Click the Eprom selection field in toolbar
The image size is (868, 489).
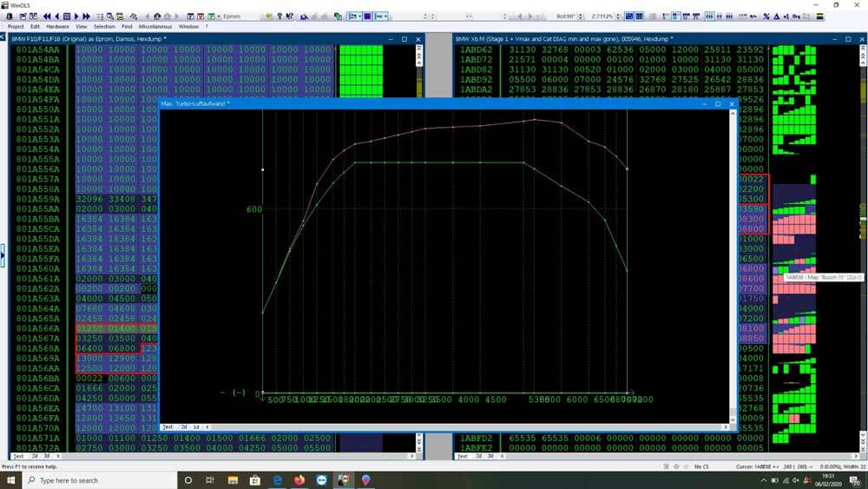240,17
